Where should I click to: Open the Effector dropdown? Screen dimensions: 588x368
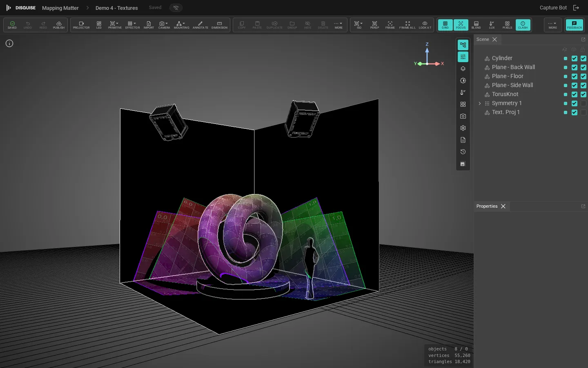132,25
